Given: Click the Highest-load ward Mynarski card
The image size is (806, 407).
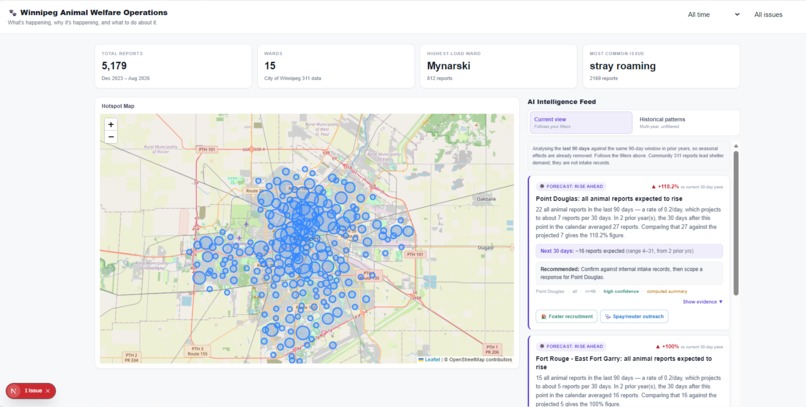Looking at the screenshot, I should pos(499,66).
